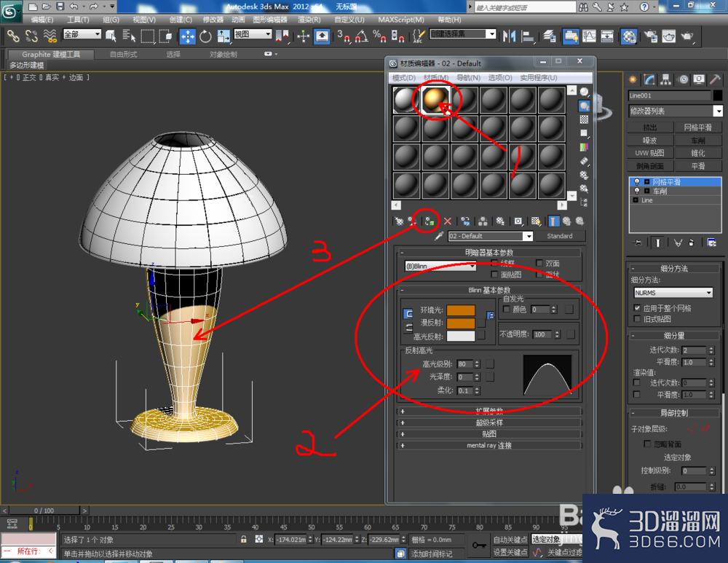Open the Mirror tool

tap(510, 36)
